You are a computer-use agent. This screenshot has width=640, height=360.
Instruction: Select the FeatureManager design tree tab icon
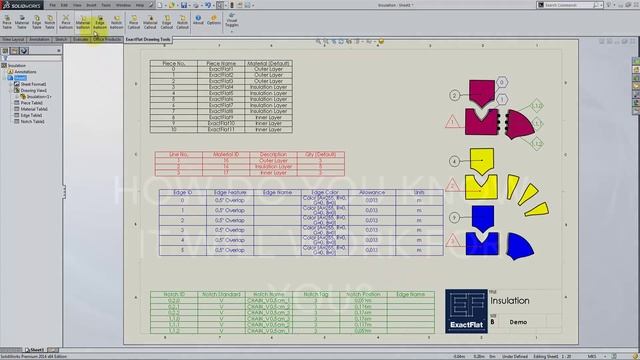click(x=5, y=51)
